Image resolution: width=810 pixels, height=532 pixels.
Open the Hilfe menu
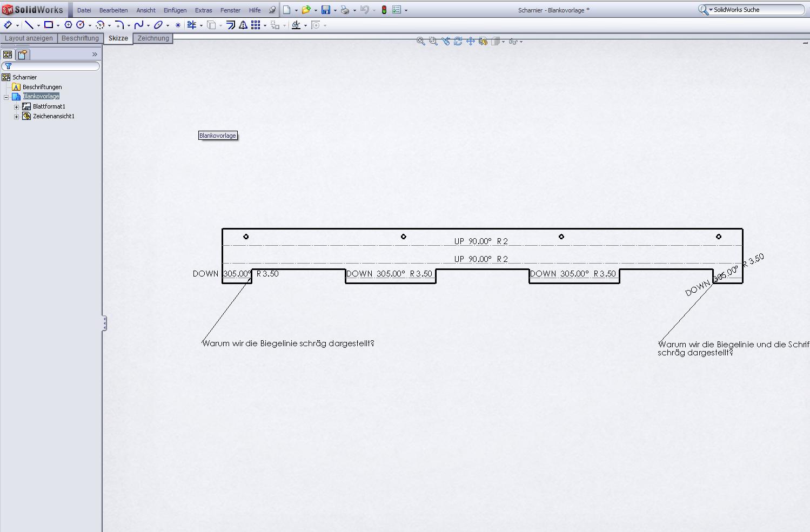(x=255, y=10)
